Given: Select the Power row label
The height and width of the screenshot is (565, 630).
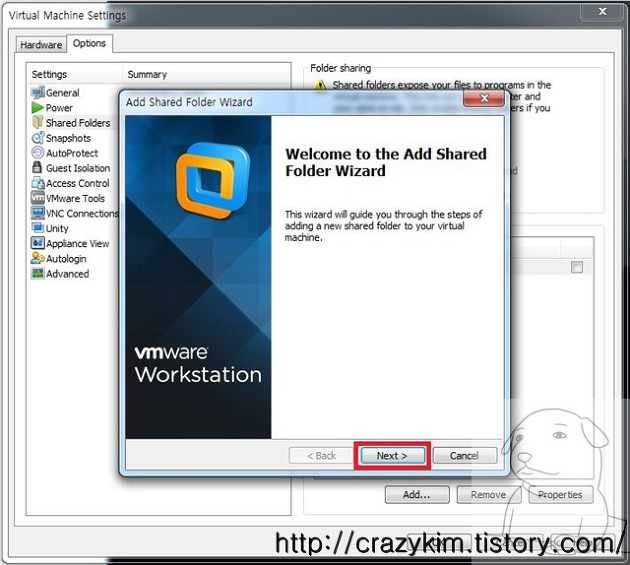Looking at the screenshot, I should tap(59, 108).
